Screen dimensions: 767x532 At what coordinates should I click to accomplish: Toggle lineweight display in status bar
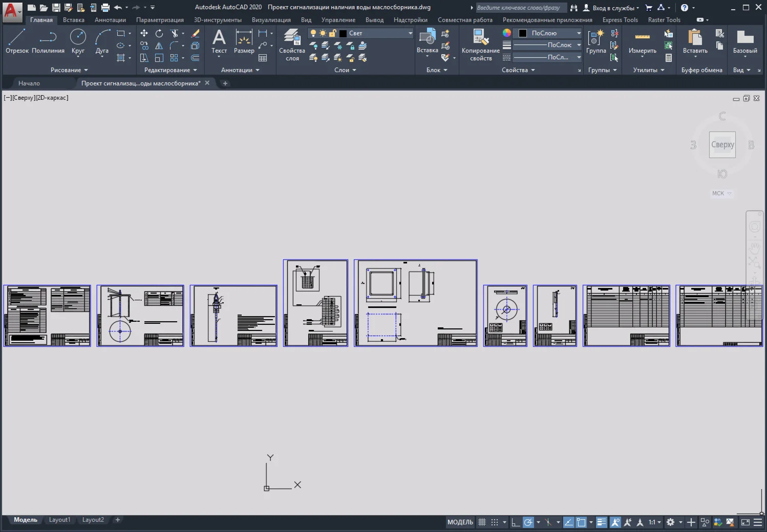click(602, 522)
